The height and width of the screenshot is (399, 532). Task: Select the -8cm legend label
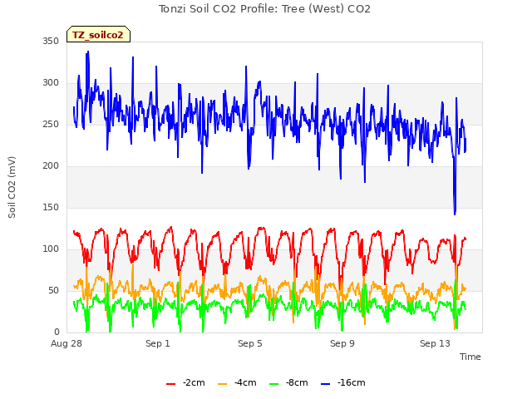point(297,382)
